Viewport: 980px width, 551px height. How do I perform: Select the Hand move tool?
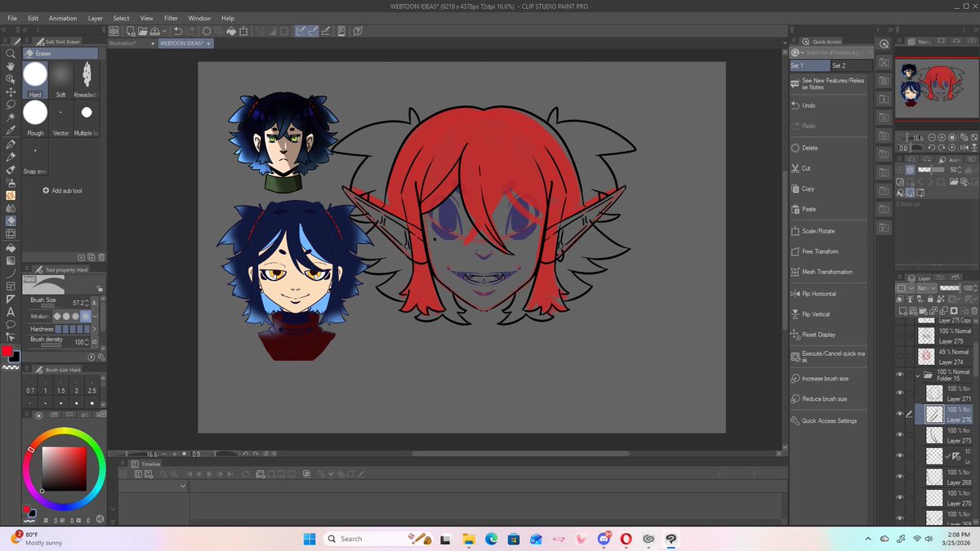[11, 67]
